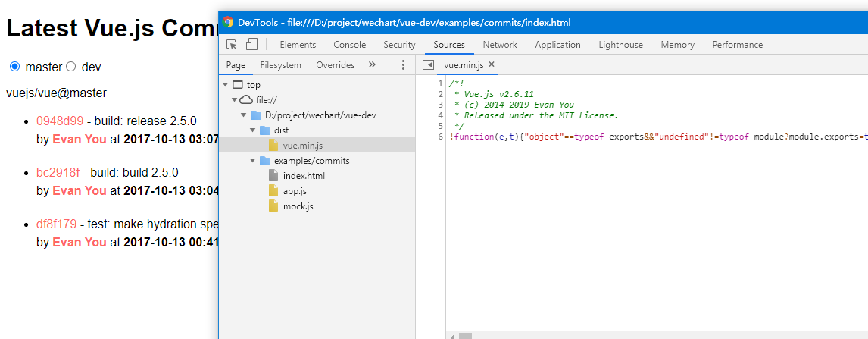Screen dimensions: 868x339
Task: Open the Performance panel
Action: point(738,45)
